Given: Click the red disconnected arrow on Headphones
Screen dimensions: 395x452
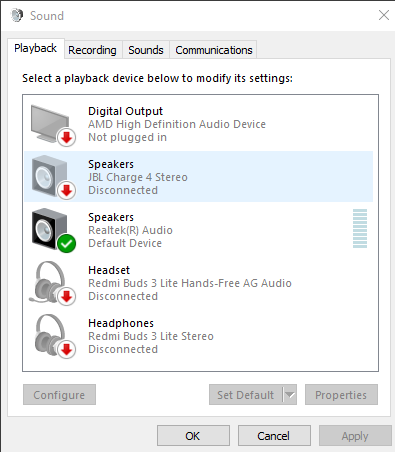Looking at the screenshot, I should pos(67,349).
